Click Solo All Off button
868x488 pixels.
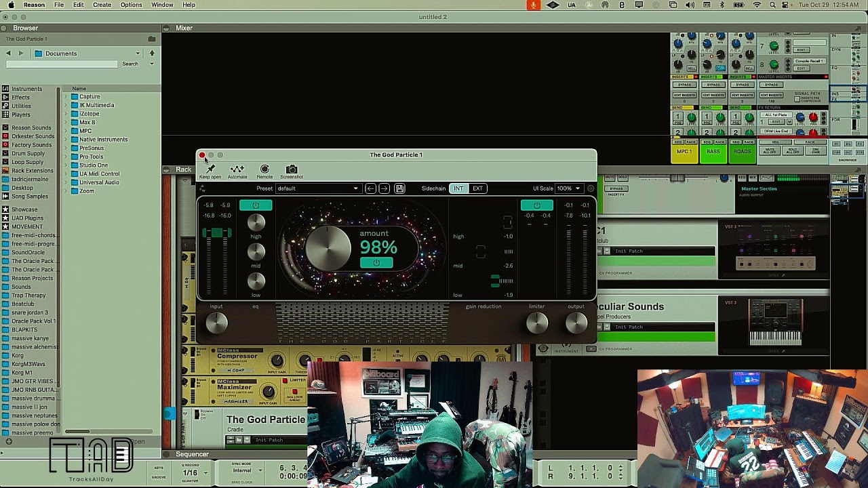(x=792, y=150)
